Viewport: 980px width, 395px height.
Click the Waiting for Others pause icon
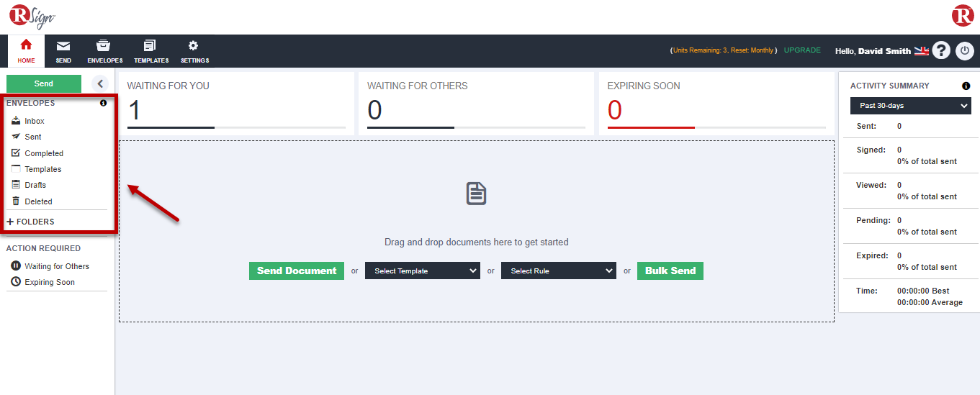16,265
